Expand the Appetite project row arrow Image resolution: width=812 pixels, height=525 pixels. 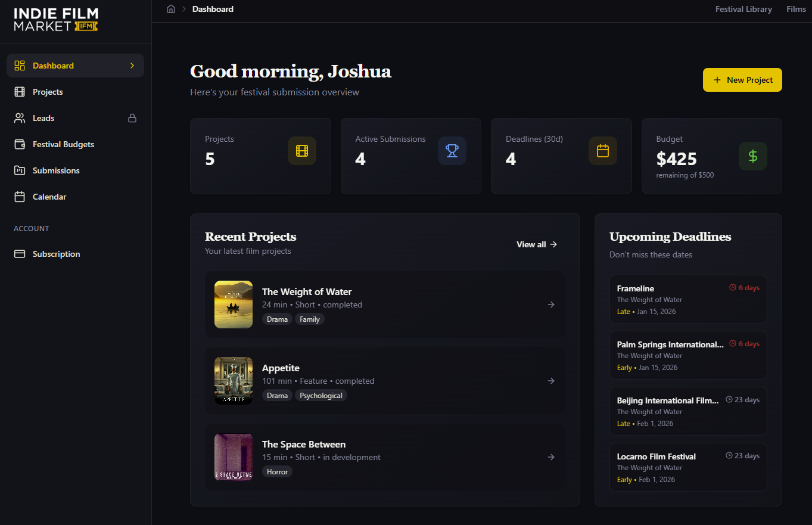551,381
